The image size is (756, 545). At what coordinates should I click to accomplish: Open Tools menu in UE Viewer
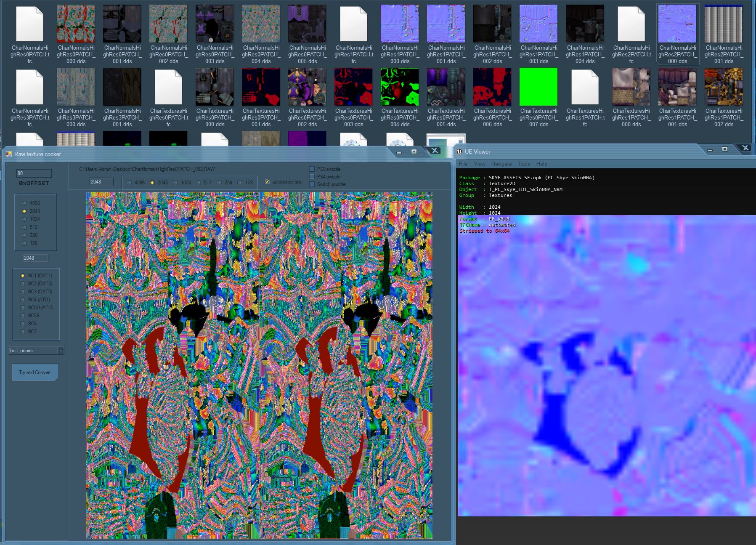(x=524, y=164)
